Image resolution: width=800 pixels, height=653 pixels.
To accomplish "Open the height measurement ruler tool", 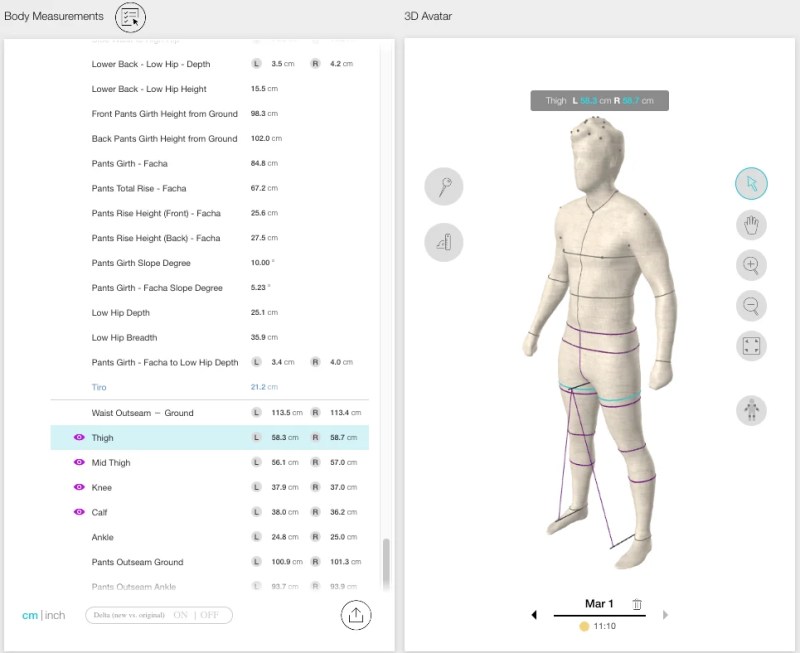I will pyautogui.click(x=444, y=242).
